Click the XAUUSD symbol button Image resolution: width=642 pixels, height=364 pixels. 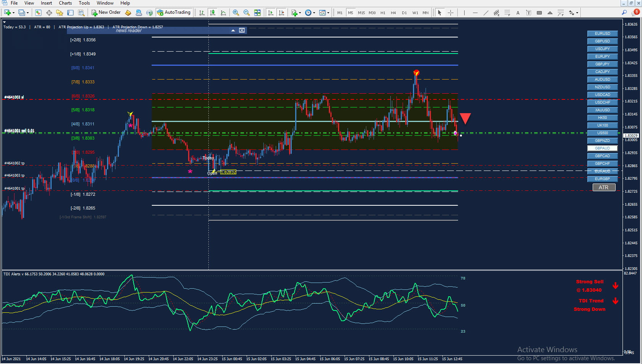click(602, 110)
